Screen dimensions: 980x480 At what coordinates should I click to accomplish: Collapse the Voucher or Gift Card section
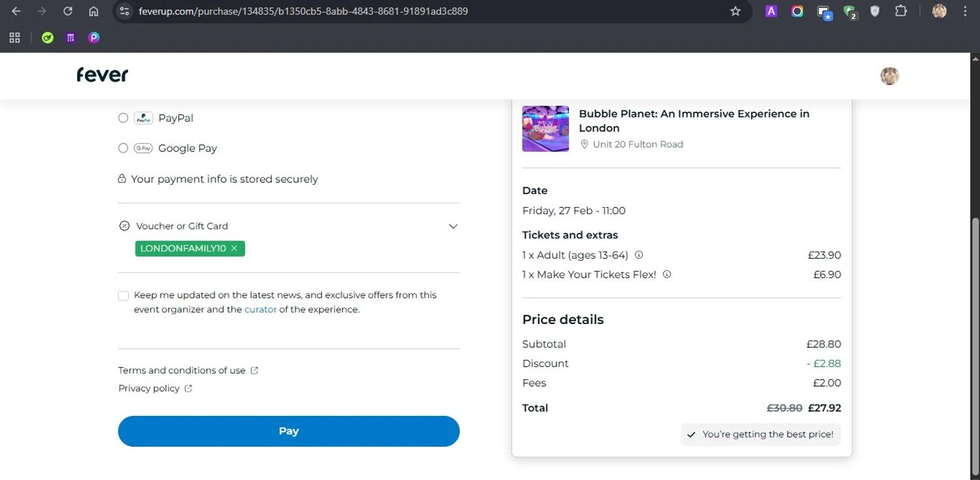[453, 227]
